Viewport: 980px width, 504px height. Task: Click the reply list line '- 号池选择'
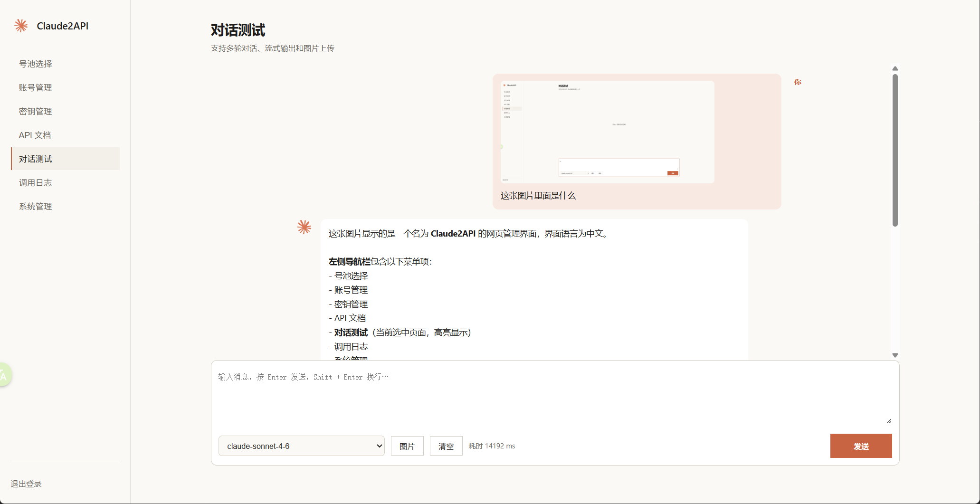point(348,276)
